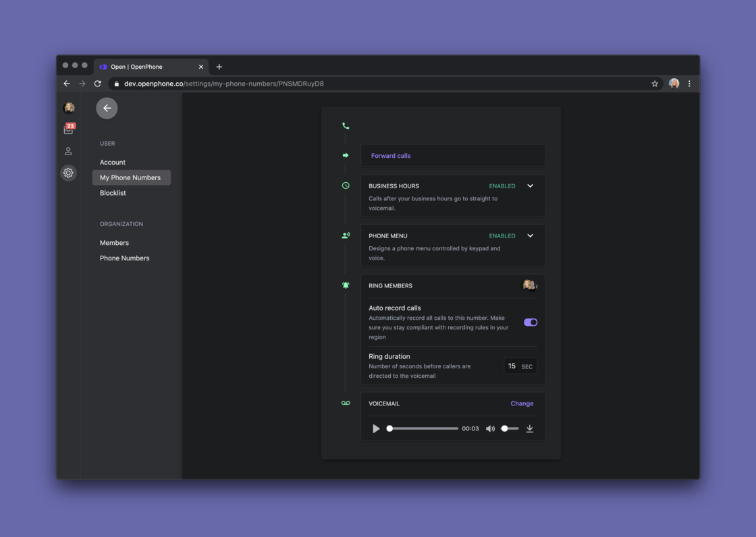756x537 pixels.
Task: Click the ENABLED status for Business Hours
Action: [x=502, y=186]
